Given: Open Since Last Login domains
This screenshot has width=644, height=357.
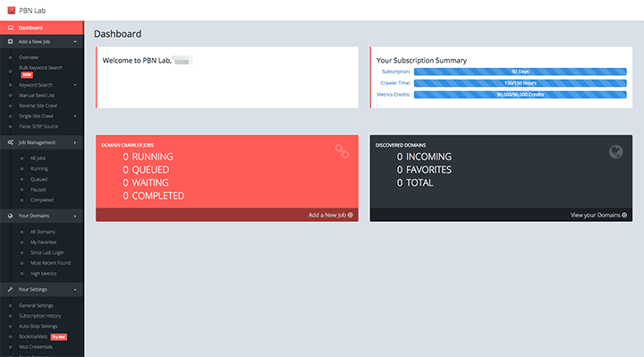Looking at the screenshot, I should point(47,252).
